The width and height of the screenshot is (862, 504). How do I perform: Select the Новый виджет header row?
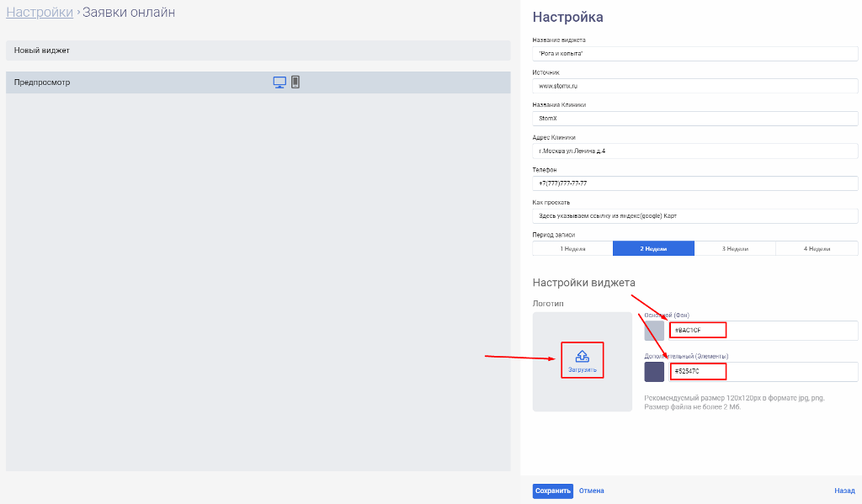[258, 50]
